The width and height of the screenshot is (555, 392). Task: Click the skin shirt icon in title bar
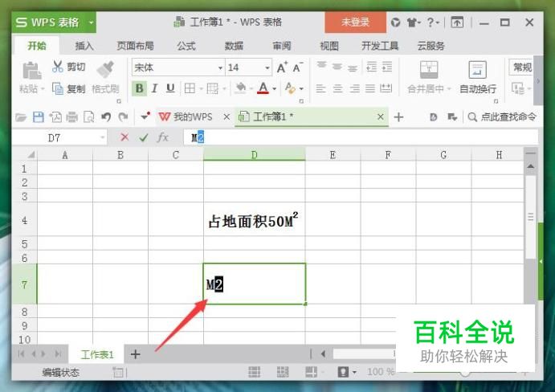tap(412, 22)
